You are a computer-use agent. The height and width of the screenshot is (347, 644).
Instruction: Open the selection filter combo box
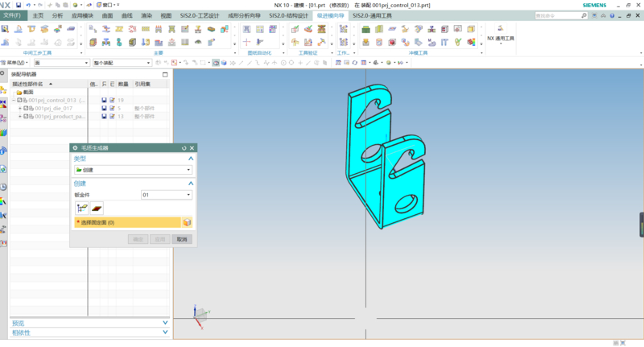61,63
